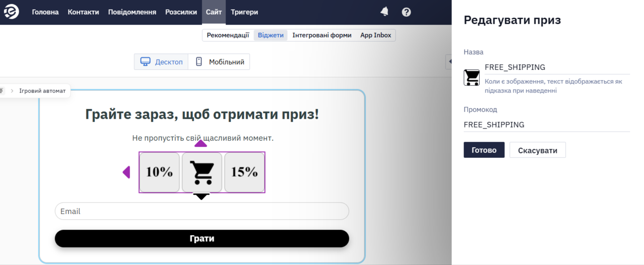Switch preview to Мобільний
This screenshot has width=644, height=265.
219,62
